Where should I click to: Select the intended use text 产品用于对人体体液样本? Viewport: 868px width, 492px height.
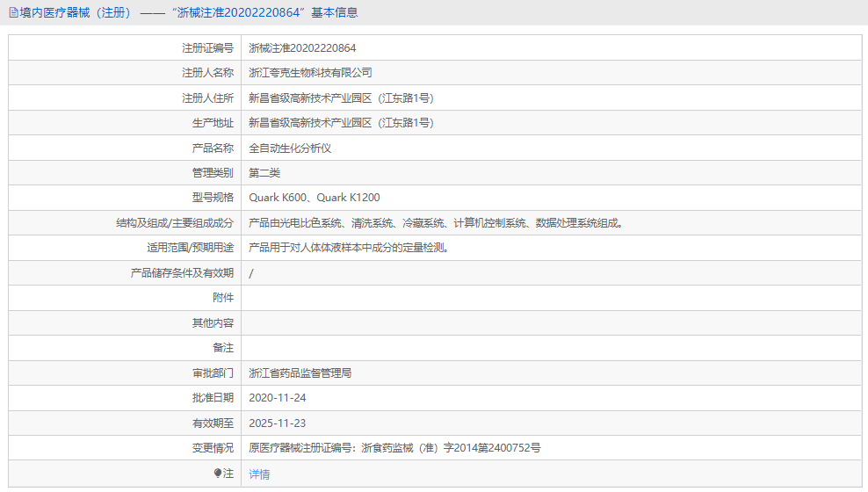349,248
